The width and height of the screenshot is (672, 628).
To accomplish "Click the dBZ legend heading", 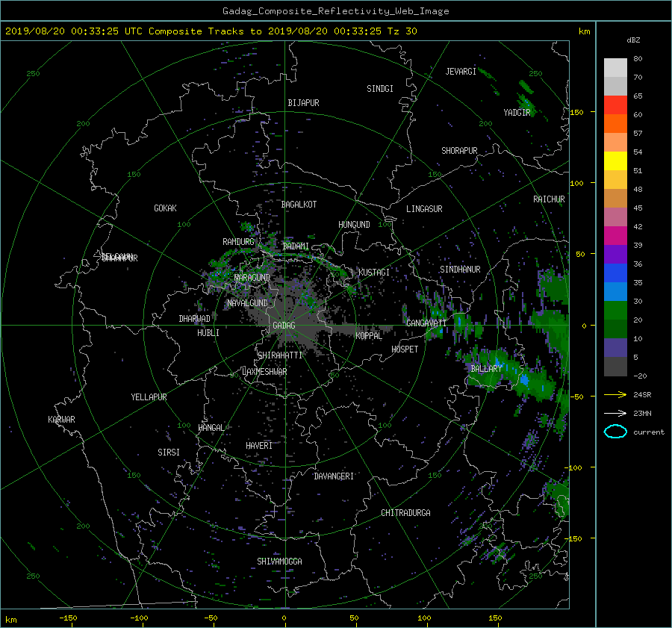I will pos(633,40).
